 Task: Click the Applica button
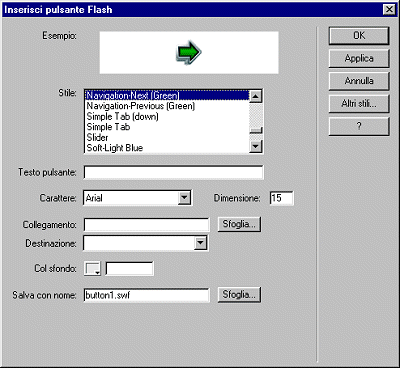tap(359, 58)
